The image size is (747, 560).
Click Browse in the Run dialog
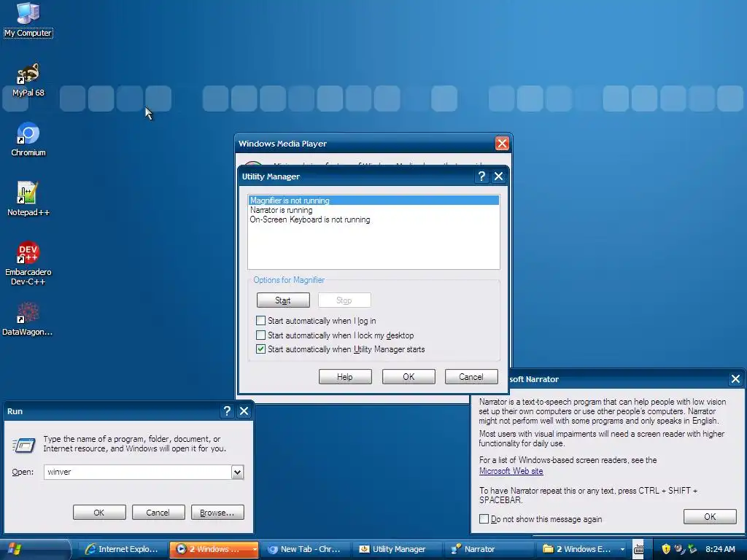217,513
